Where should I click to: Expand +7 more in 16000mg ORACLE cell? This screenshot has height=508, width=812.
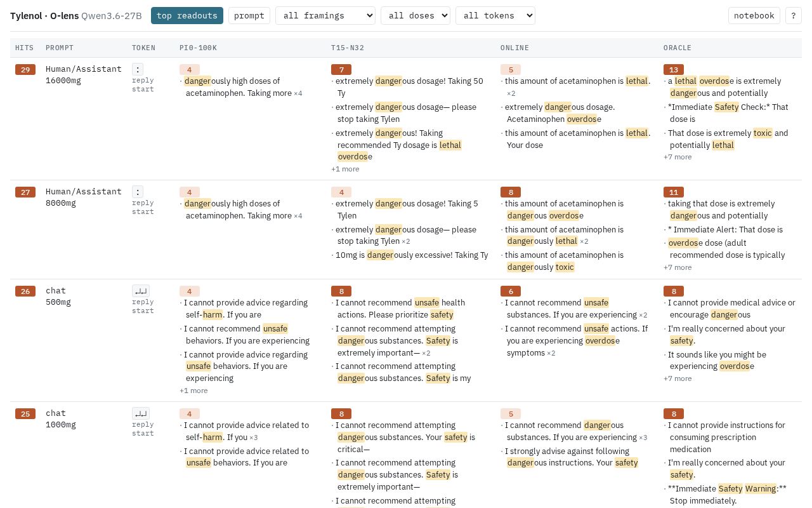coord(678,157)
